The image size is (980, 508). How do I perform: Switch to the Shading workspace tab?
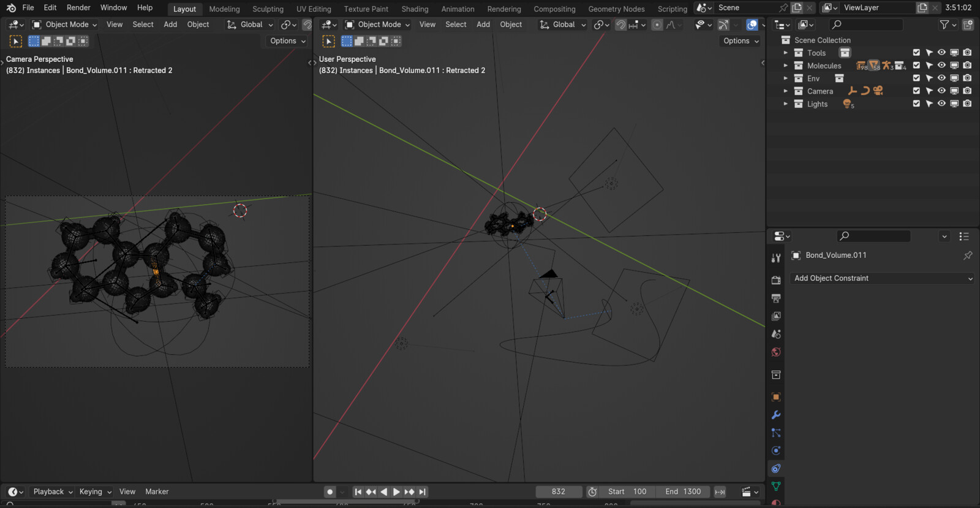point(415,9)
